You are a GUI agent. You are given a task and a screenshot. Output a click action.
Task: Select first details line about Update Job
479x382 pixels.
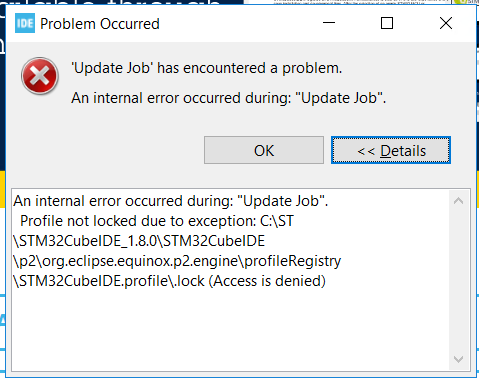(171, 201)
